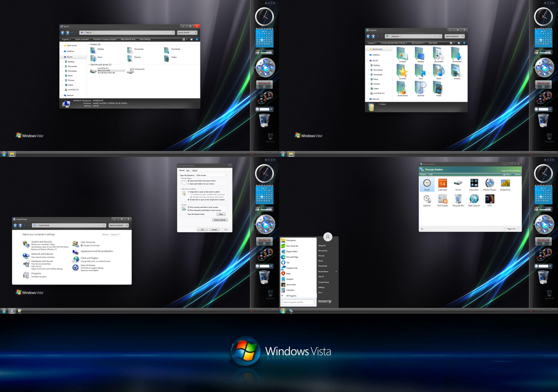Select 'Single-click to open an item' option
The image size is (558, 392).
(x=204, y=192)
